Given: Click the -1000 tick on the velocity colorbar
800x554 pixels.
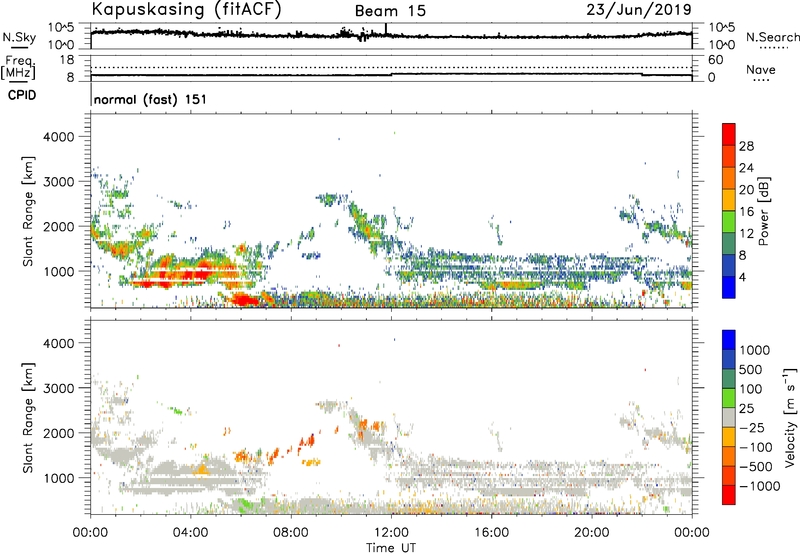Looking at the screenshot, I should [760, 486].
